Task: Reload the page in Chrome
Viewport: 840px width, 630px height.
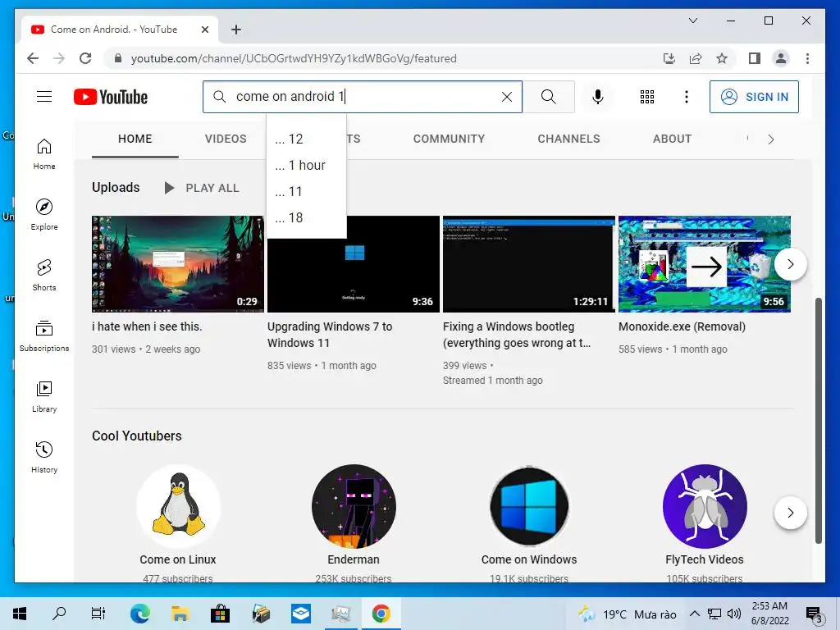Action: tap(85, 58)
